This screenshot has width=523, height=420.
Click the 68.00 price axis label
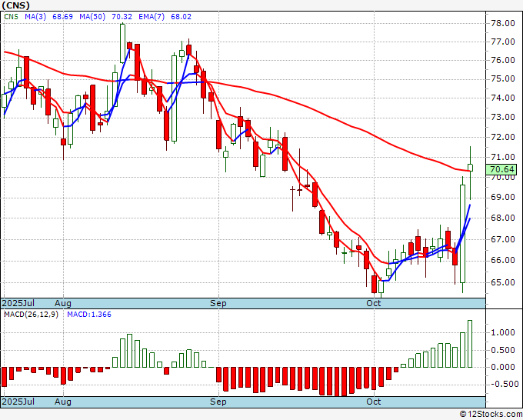503,218
